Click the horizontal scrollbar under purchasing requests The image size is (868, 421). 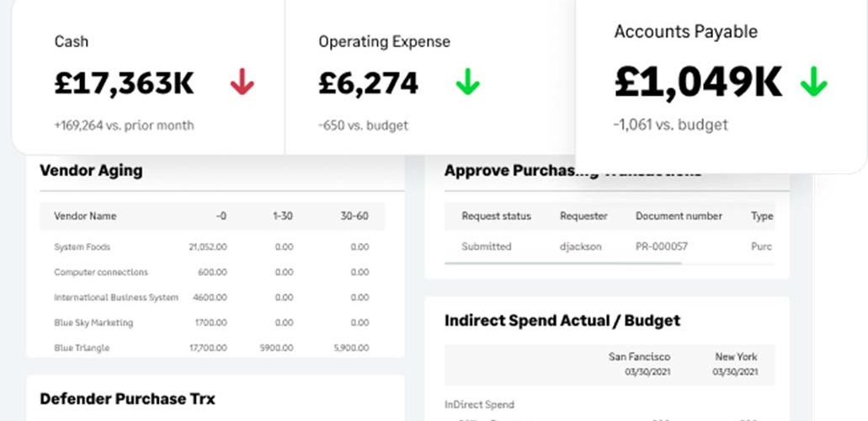click(563, 263)
